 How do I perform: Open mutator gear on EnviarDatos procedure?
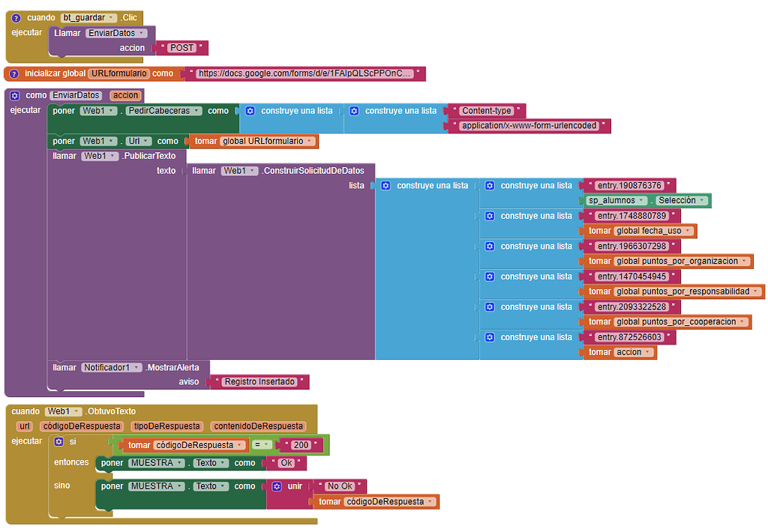tap(15, 95)
